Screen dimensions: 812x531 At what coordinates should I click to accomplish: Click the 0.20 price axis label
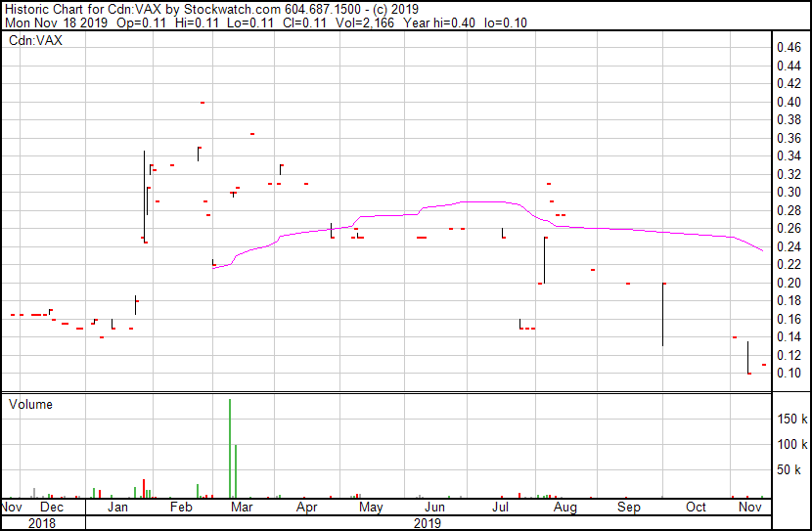[789, 283]
